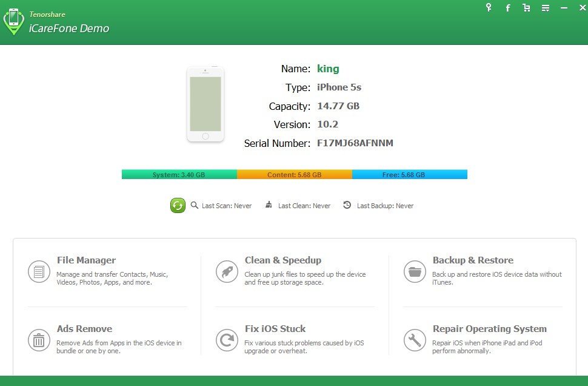Open the Facebook icon in title bar
Image resolution: width=588 pixels, height=386 pixels.
(508, 8)
